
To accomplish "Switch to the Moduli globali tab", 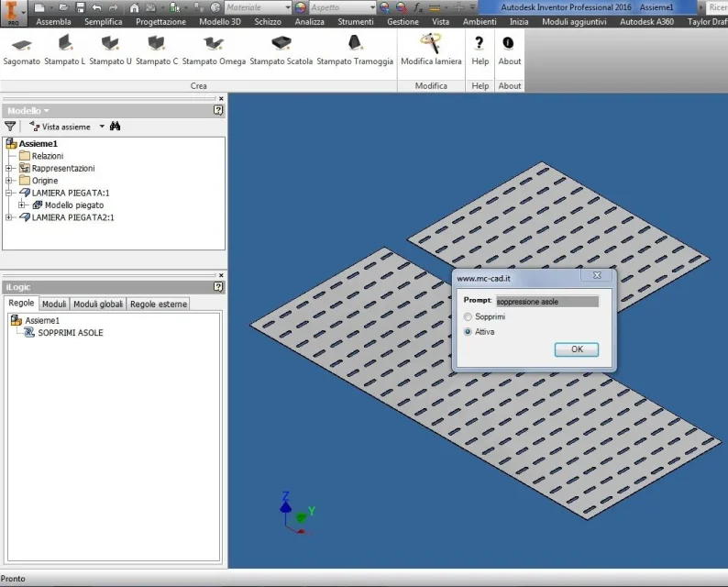I will (98, 304).
